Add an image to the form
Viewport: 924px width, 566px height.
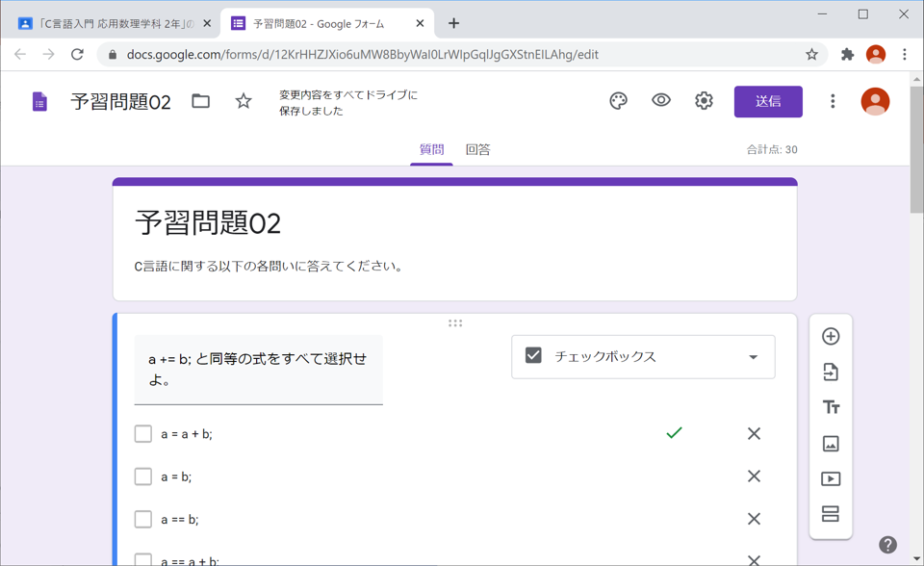pos(831,444)
